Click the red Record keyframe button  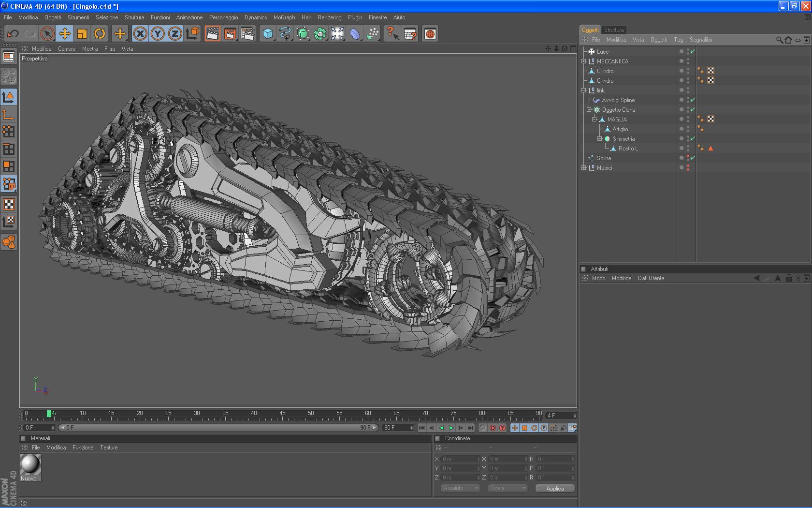pos(493,428)
